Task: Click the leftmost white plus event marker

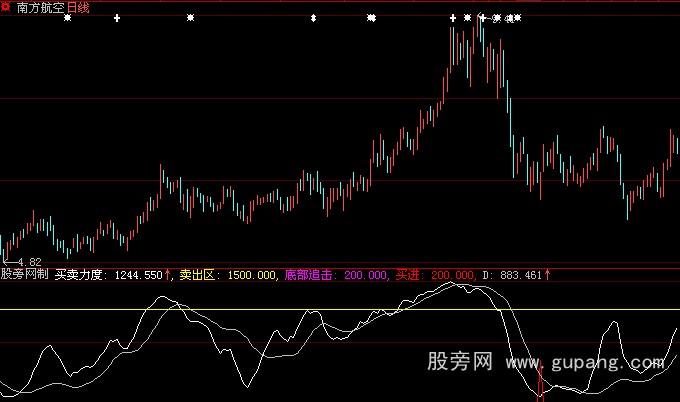Action: coord(117,18)
